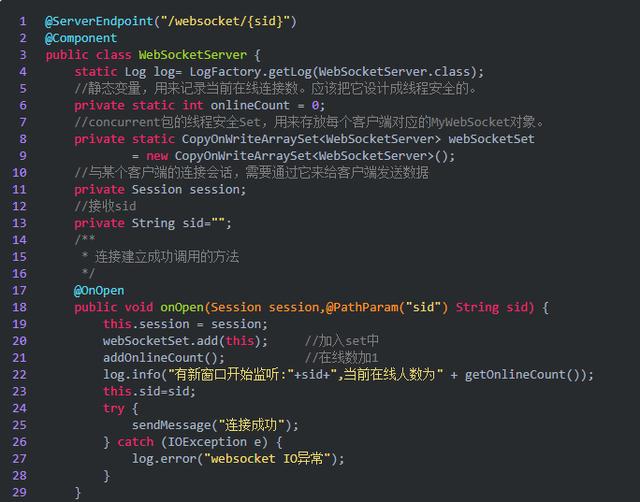Click log.error on line 27
The width and height of the screenshot is (640, 502).
(x=164, y=459)
